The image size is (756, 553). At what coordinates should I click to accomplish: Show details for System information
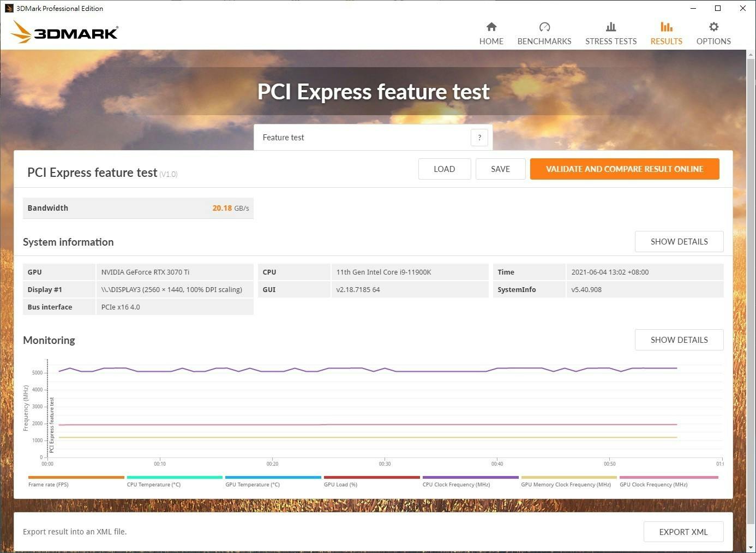pyautogui.click(x=679, y=242)
